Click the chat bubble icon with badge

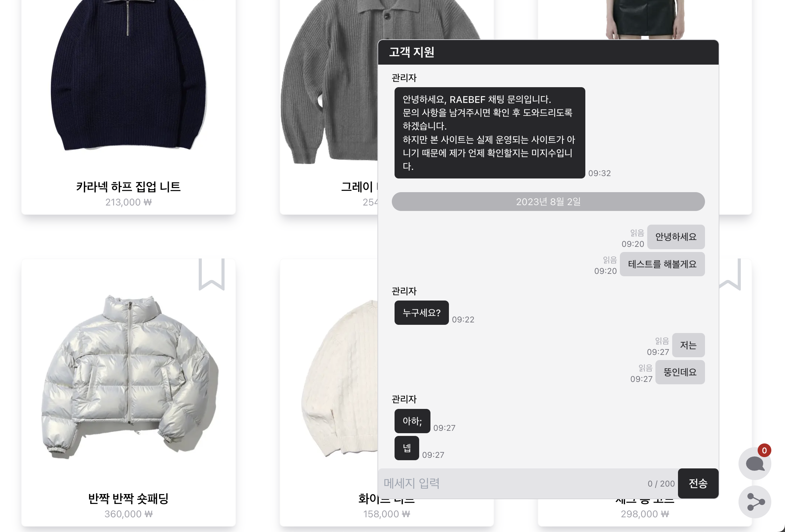click(755, 463)
